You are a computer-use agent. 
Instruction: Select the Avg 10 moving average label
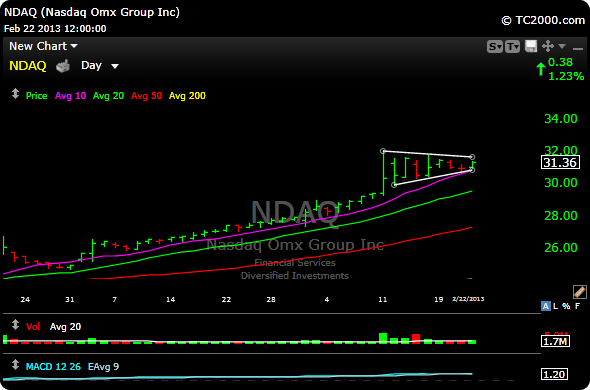(70, 96)
